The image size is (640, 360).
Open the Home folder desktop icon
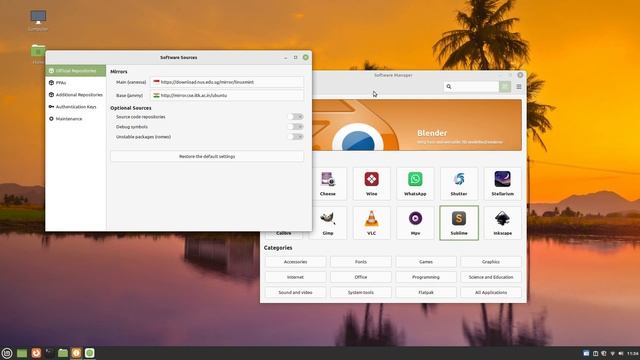pyautogui.click(x=38, y=54)
